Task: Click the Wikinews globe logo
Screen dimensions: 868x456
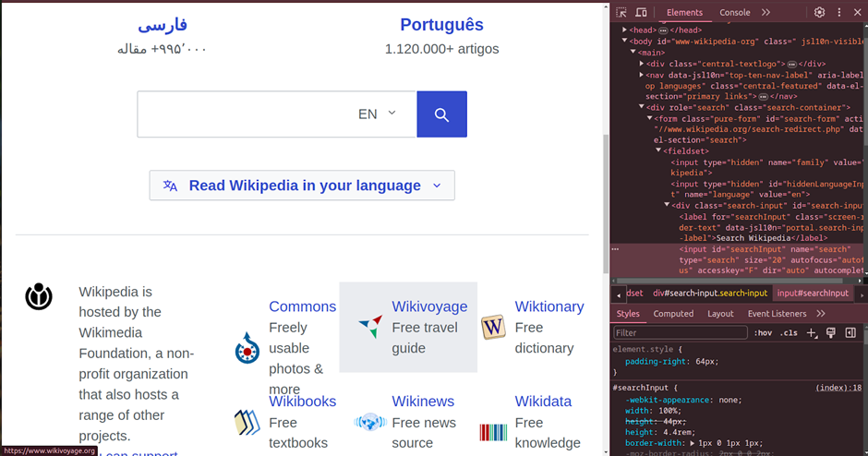Action: pos(369,422)
